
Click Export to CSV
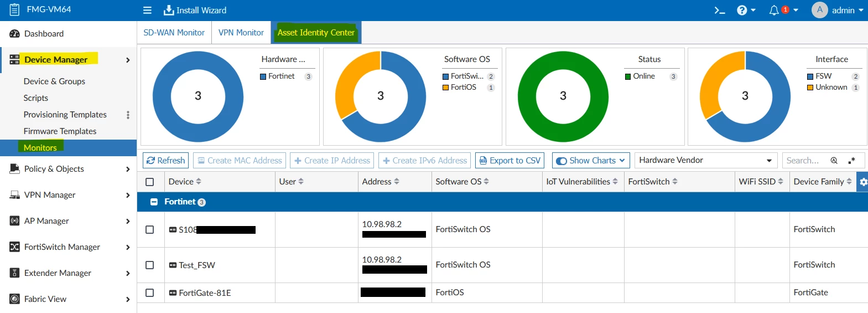coord(510,160)
